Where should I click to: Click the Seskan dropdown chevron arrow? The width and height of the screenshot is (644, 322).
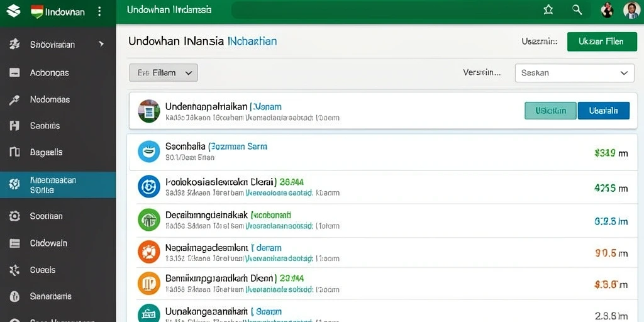[624, 73]
